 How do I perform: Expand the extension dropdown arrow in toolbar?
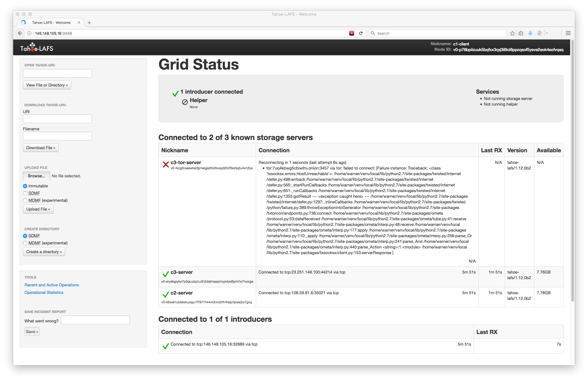(x=547, y=33)
